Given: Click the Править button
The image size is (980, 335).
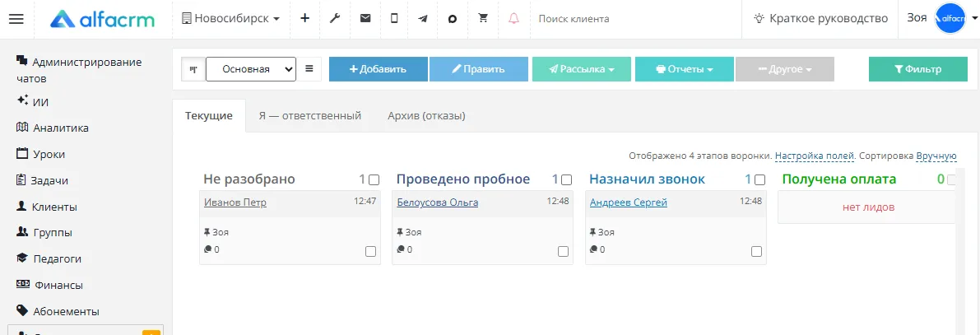Looking at the screenshot, I should pyautogui.click(x=479, y=69).
